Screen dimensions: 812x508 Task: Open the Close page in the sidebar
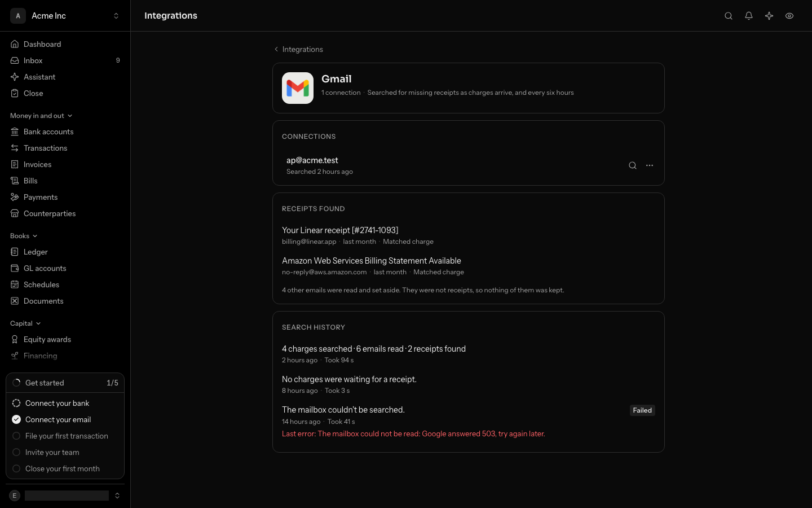[x=65, y=93]
